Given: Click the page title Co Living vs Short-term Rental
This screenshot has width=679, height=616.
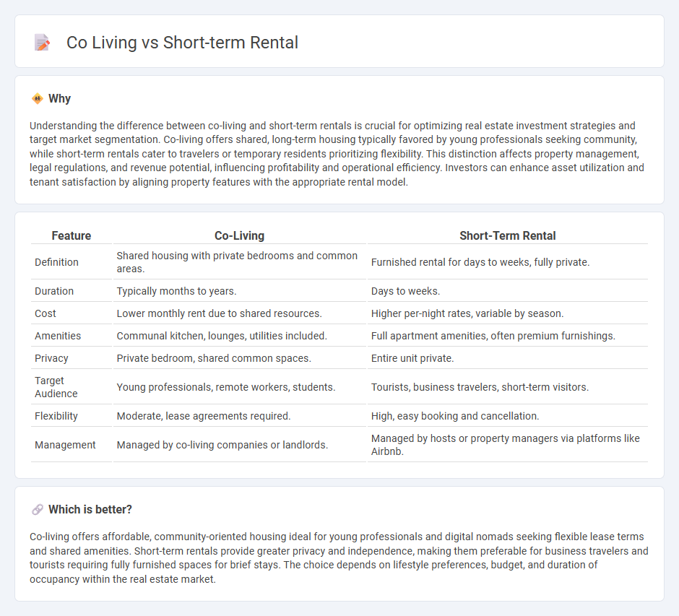Looking at the screenshot, I should [x=182, y=43].
